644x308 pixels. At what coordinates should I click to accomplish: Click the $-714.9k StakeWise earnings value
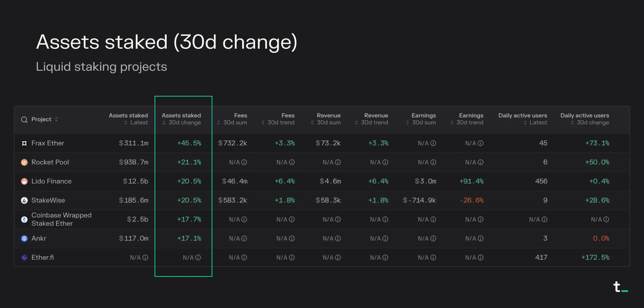[419, 200]
